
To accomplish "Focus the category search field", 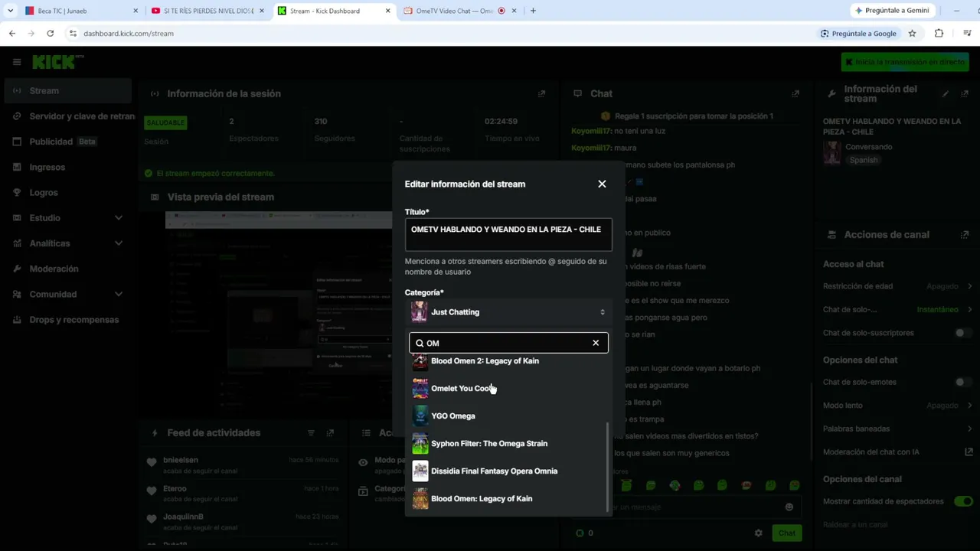I will [x=508, y=343].
